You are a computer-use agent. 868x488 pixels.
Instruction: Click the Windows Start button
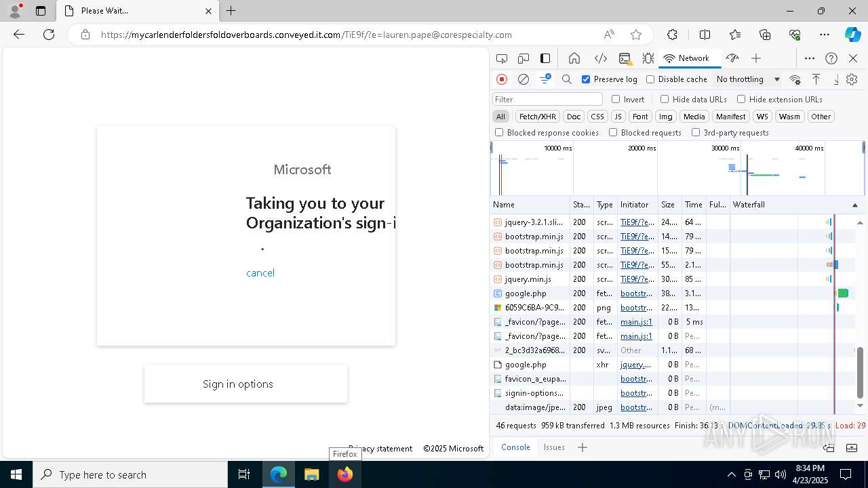[x=16, y=474]
